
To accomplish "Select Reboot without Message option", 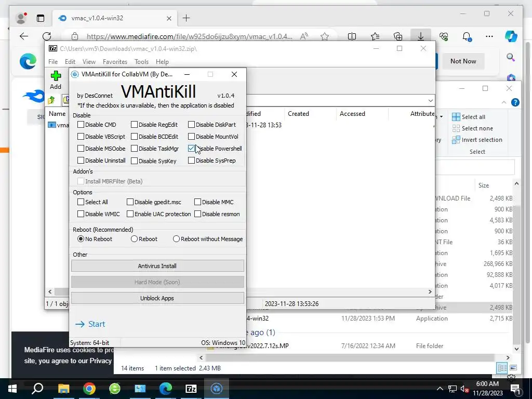I will coord(176,239).
